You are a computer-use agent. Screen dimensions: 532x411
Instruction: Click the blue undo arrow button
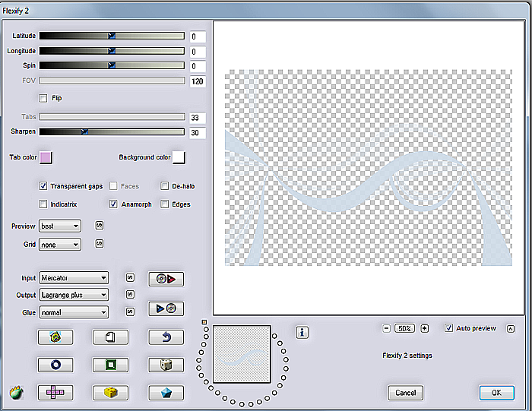(166, 337)
